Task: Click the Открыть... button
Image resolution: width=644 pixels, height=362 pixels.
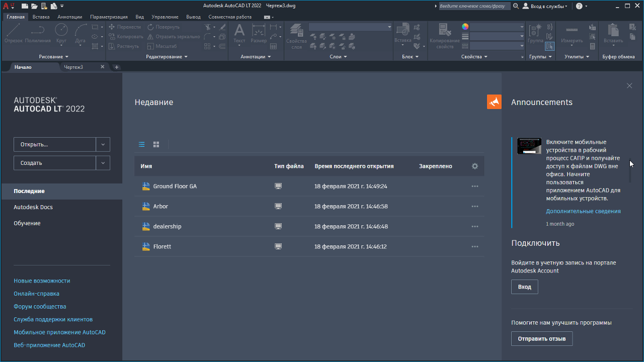Action: point(55,144)
